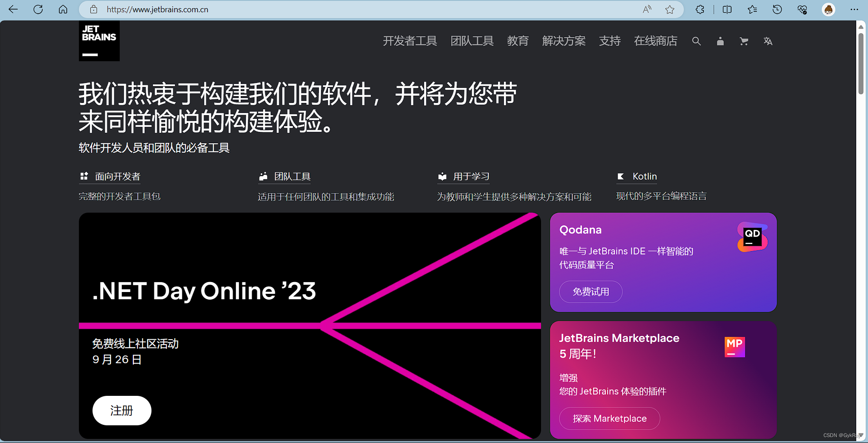Click the 面向开发者 grid icon
868x443 pixels.
(84, 176)
